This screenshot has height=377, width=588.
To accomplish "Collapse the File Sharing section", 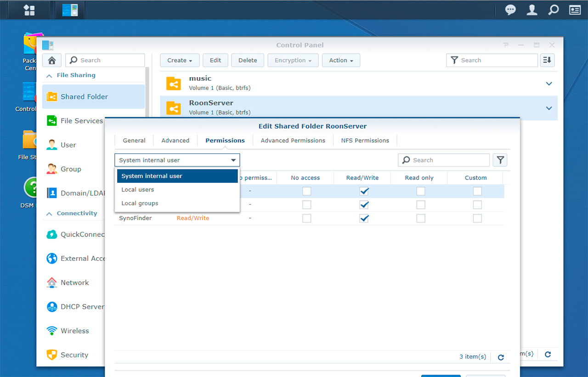I will [x=49, y=75].
